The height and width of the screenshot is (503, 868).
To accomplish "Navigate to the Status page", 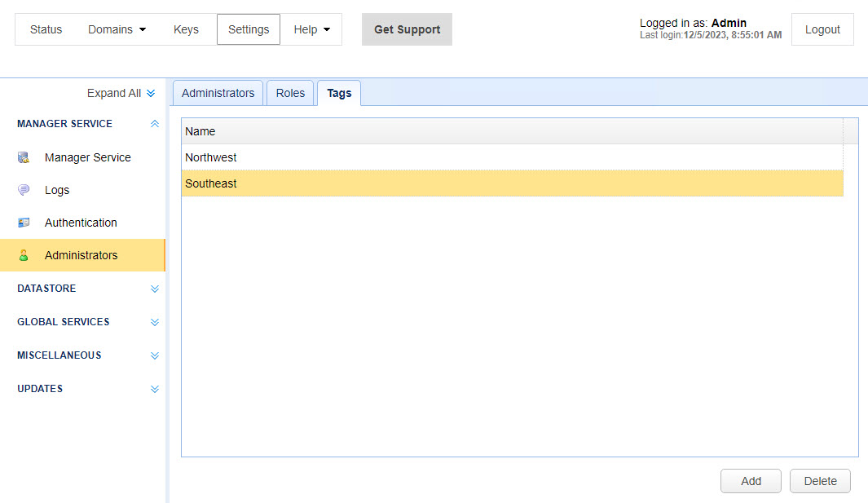I will (x=46, y=29).
